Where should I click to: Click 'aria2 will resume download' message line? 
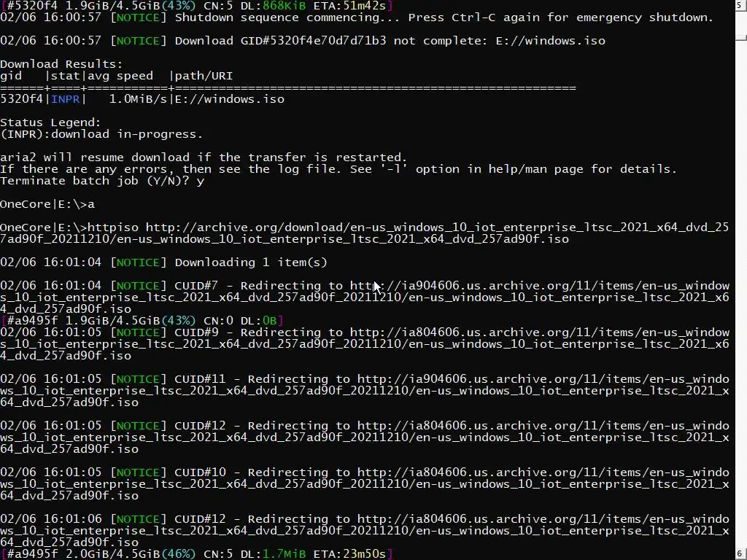point(204,157)
